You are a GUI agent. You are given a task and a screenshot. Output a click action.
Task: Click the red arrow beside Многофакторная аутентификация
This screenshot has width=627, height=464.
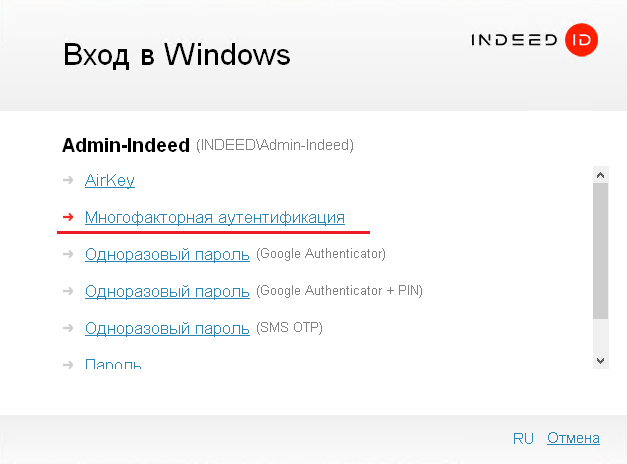67,217
